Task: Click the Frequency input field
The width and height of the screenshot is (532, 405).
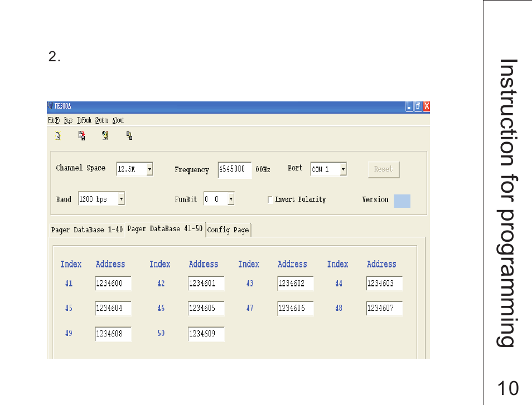Action: pos(234,169)
